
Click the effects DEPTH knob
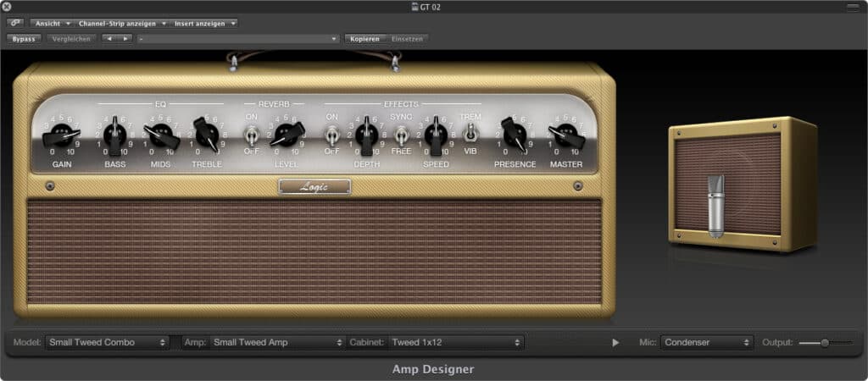pos(366,135)
